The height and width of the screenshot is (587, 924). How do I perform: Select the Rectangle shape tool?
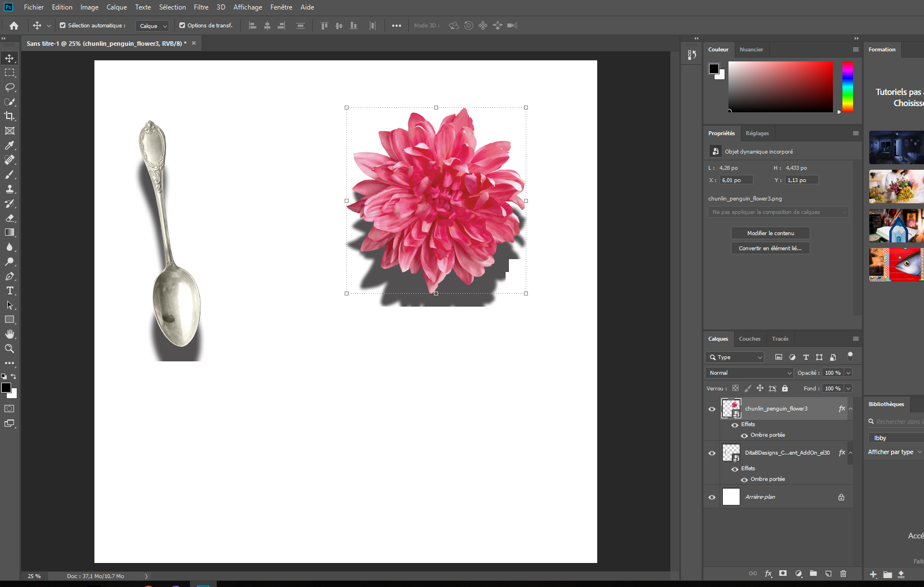9,319
